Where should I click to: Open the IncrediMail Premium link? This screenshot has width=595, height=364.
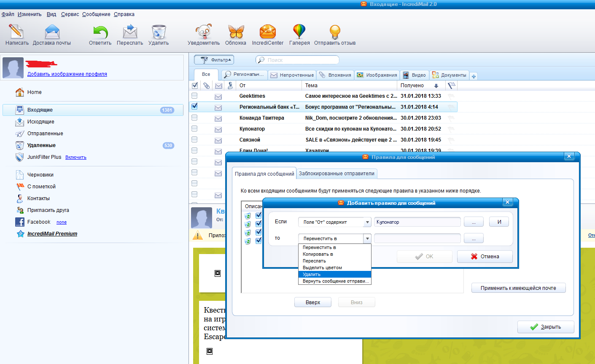(x=52, y=234)
